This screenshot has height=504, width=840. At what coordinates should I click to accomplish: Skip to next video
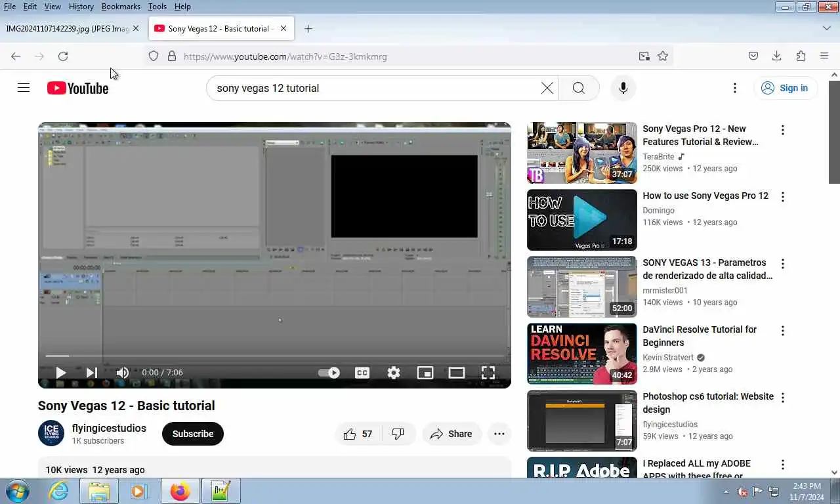[x=92, y=373]
